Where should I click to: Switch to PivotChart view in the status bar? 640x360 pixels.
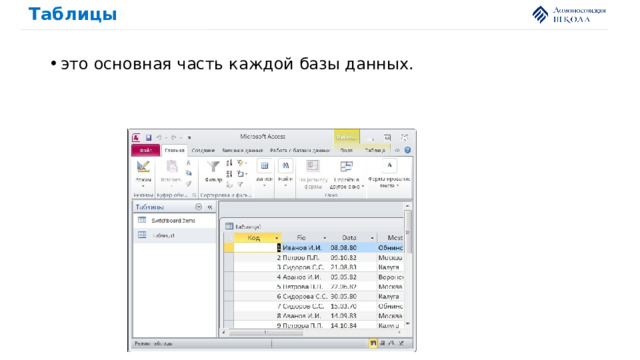coord(392,344)
